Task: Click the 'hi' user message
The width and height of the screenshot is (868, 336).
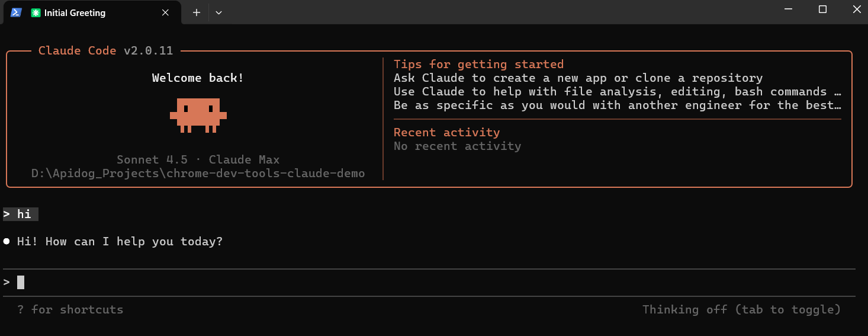Action: click(x=24, y=214)
